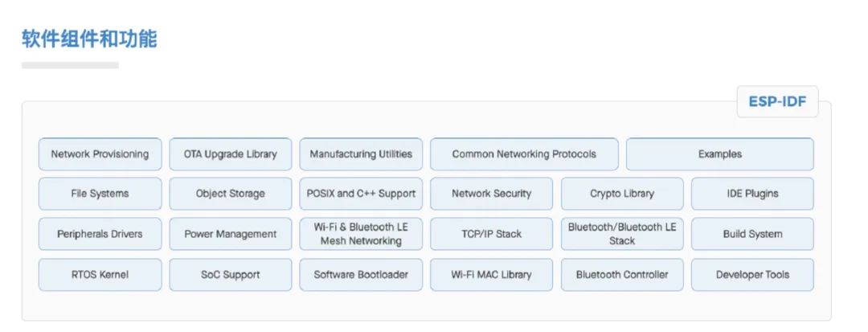The image size is (868, 332).
Task: Click Common Networking Protocols box
Action: click(x=524, y=154)
